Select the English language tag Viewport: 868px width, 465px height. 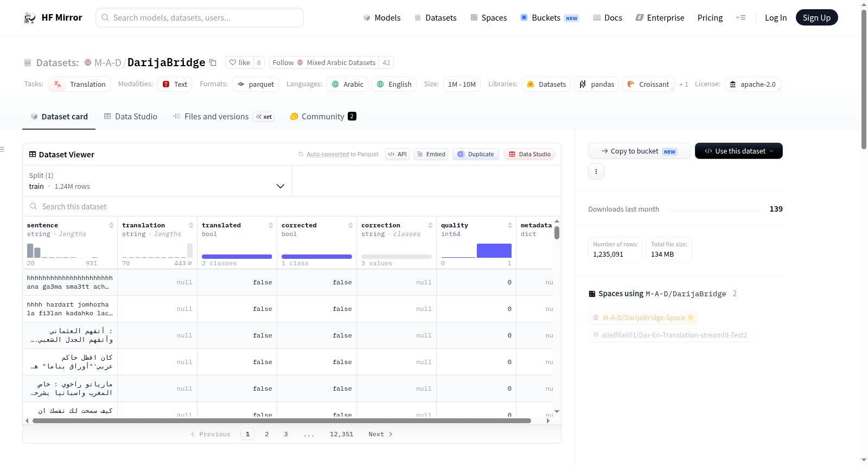[x=394, y=84]
